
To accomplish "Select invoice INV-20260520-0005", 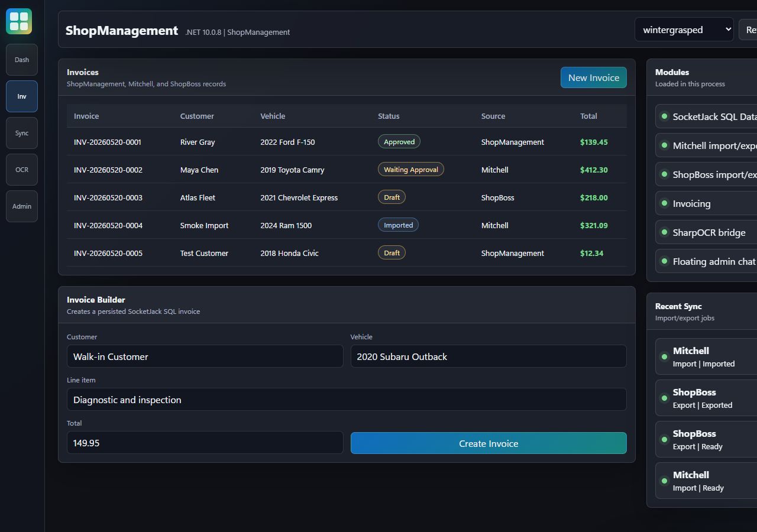I will (x=347, y=253).
